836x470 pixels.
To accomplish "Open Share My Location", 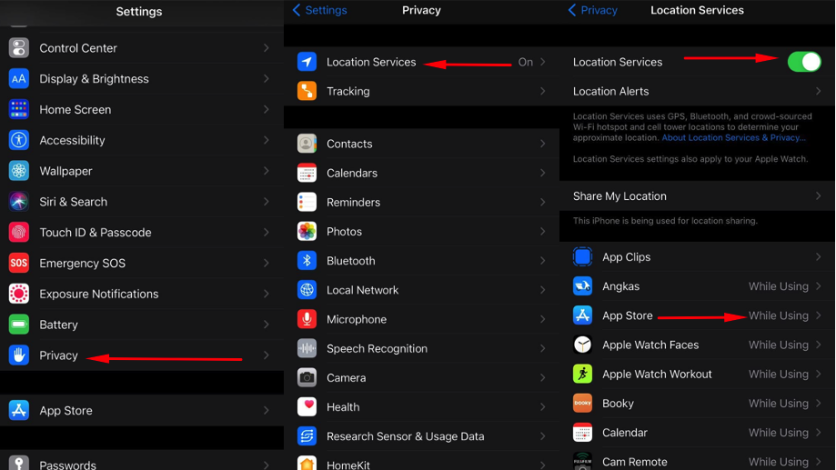I will tap(697, 196).
